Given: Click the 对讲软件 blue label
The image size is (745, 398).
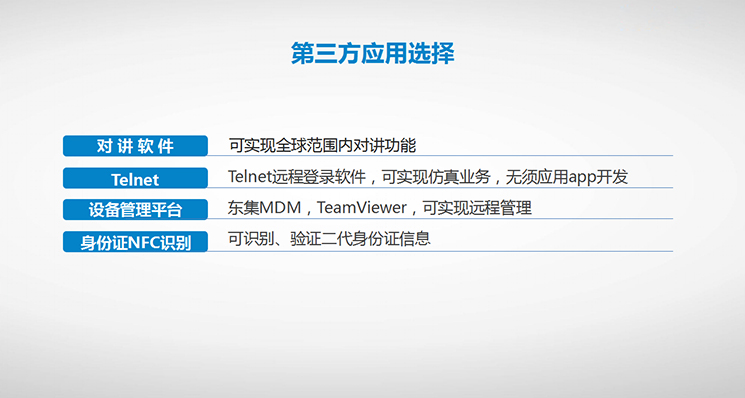Looking at the screenshot, I should click(135, 146).
